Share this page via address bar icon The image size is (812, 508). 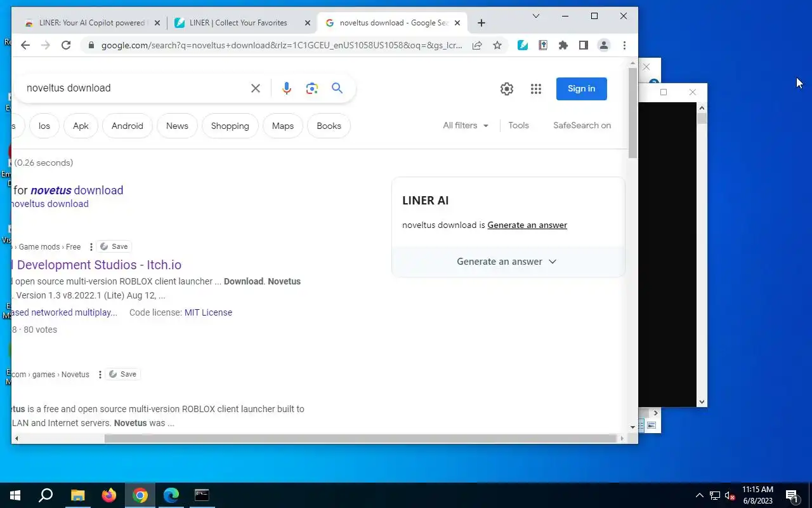[477, 45]
